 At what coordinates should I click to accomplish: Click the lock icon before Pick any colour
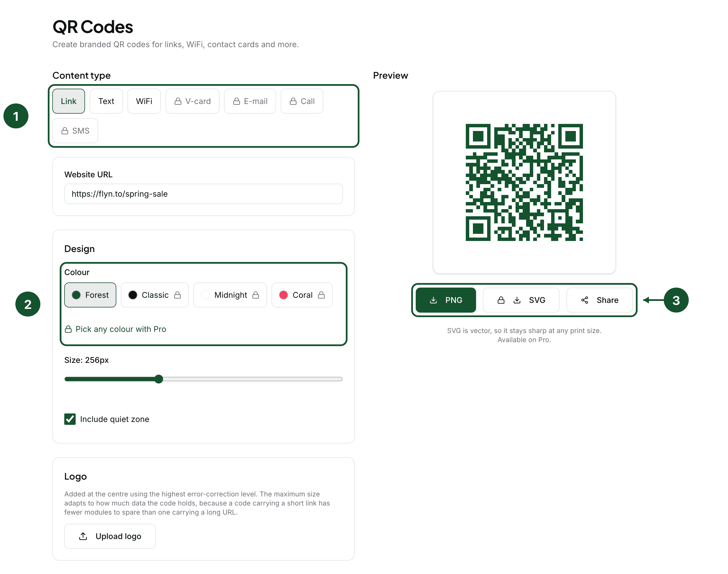68,329
